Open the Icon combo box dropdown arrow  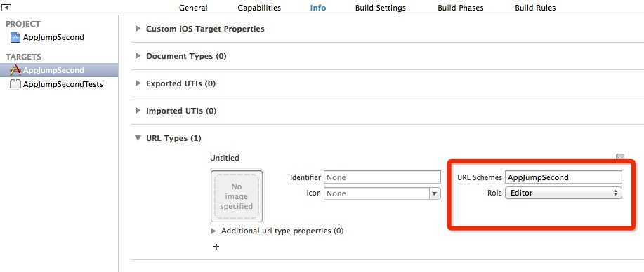point(435,193)
